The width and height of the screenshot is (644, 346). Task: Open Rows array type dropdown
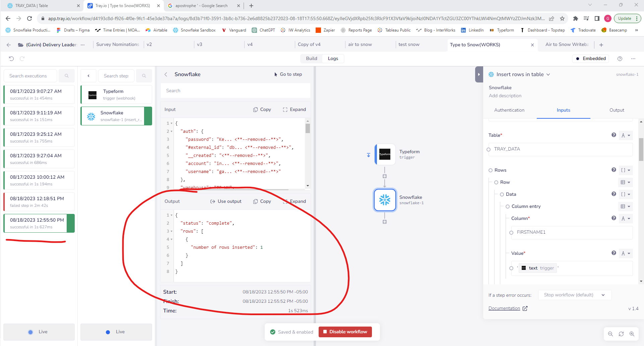click(x=626, y=170)
